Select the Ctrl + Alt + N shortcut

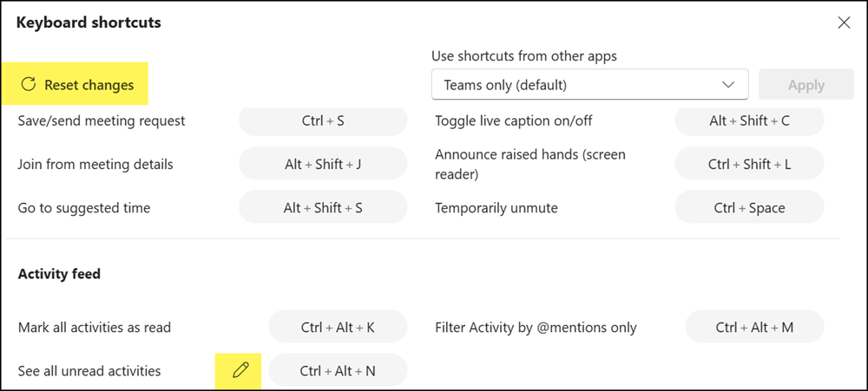point(338,370)
